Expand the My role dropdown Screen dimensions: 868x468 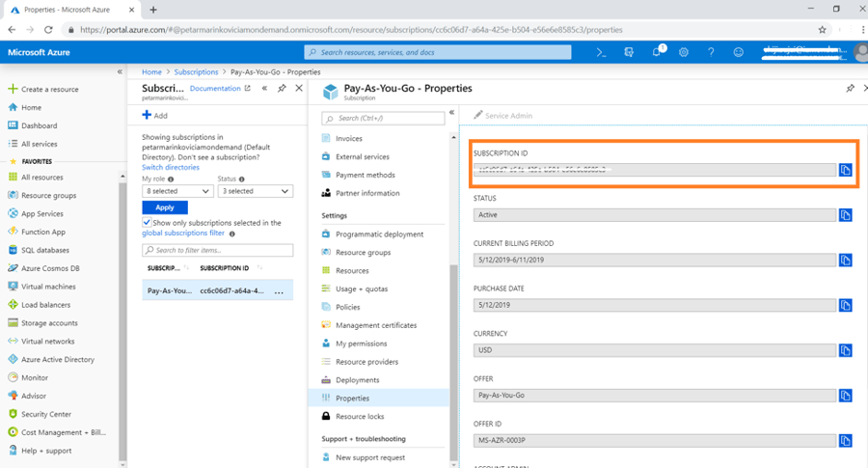(x=176, y=191)
